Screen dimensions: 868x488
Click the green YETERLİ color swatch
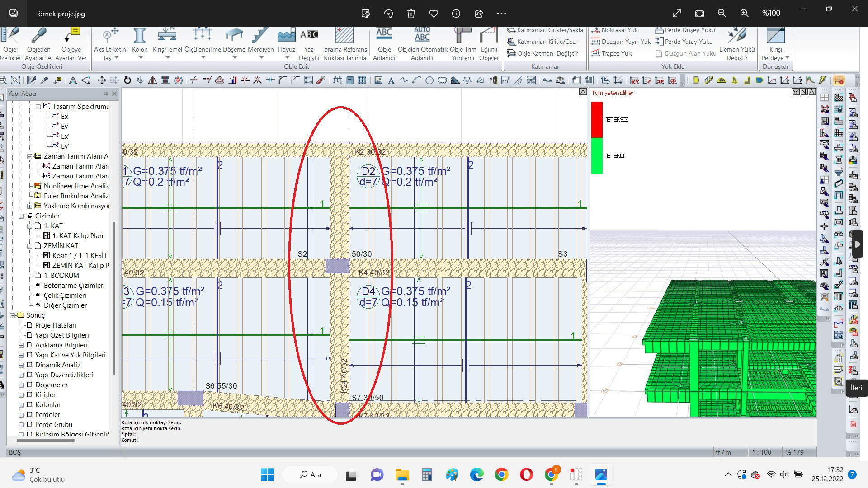[x=597, y=155]
